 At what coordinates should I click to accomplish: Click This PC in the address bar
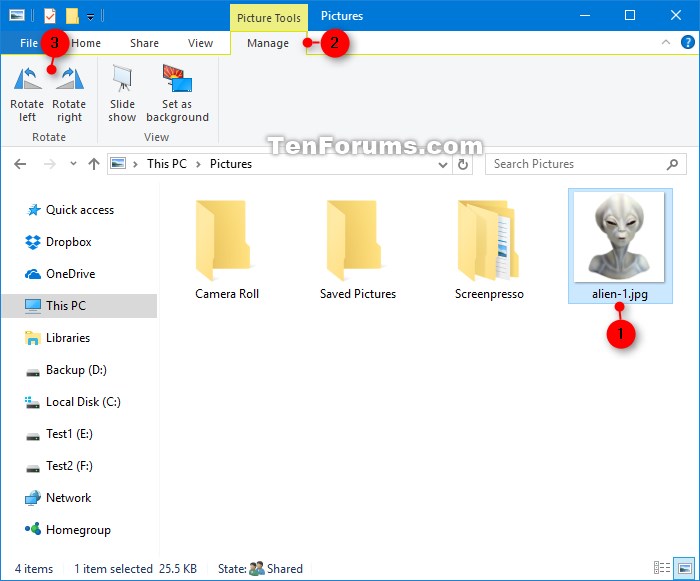pyautogui.click(x=167, y=164)
